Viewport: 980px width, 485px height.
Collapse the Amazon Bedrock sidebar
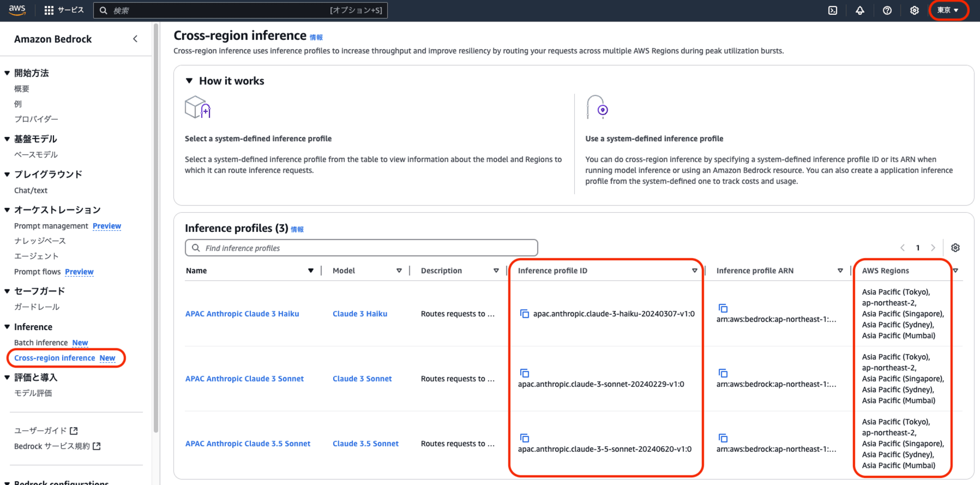click(135, 39)
